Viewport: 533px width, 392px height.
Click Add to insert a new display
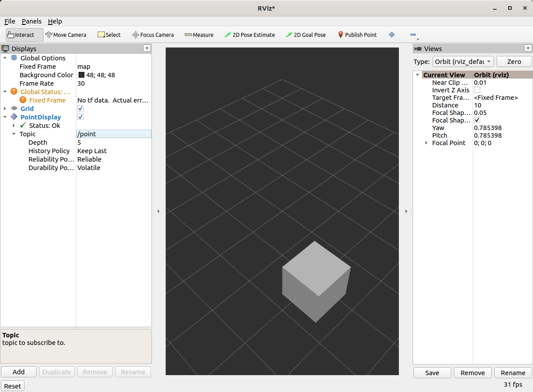(x=18, y=372)
